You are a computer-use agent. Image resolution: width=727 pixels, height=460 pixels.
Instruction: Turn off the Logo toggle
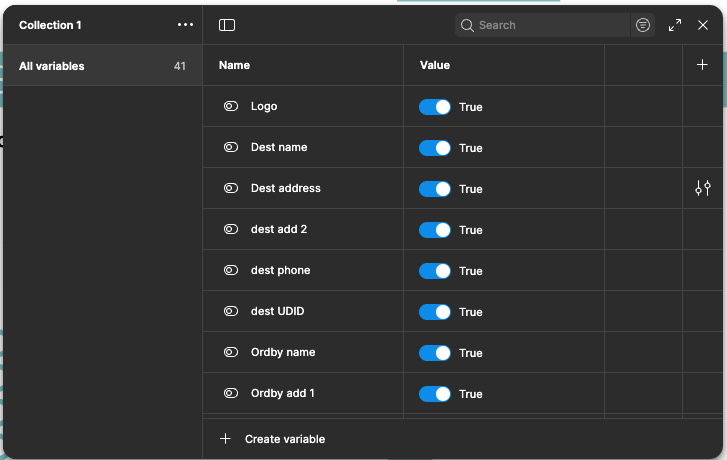point(435,107)
